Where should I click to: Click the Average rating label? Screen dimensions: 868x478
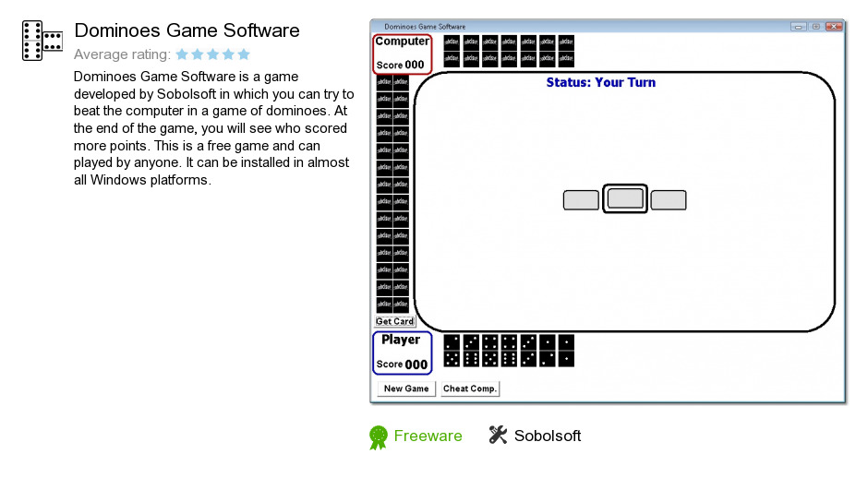pyautogui.click(x=122, y=54)
